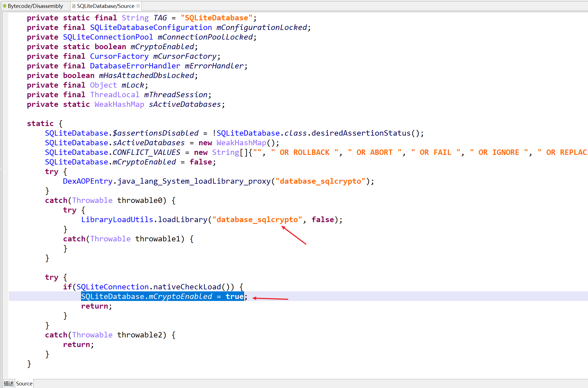Select the Source bottom tab
Screen dimensions: 588x388
tap(24, 383)
